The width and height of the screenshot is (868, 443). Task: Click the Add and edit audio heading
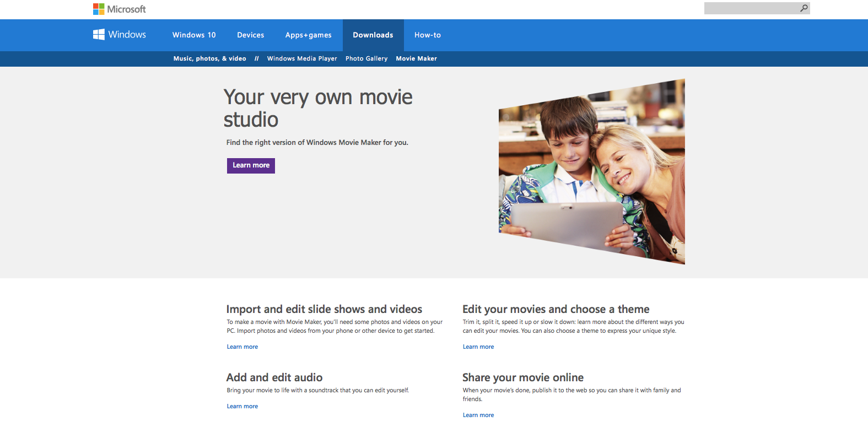[x=274, y=377]
